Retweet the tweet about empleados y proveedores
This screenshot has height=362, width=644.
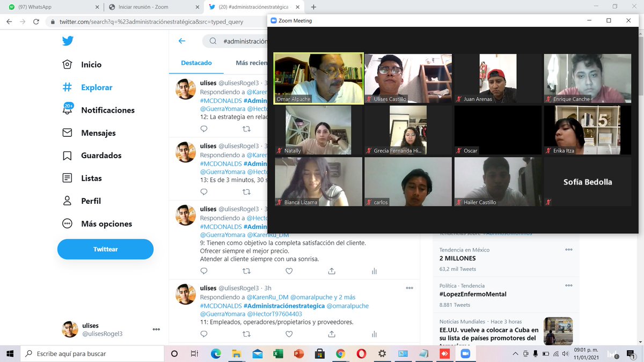tap(246, 334)
